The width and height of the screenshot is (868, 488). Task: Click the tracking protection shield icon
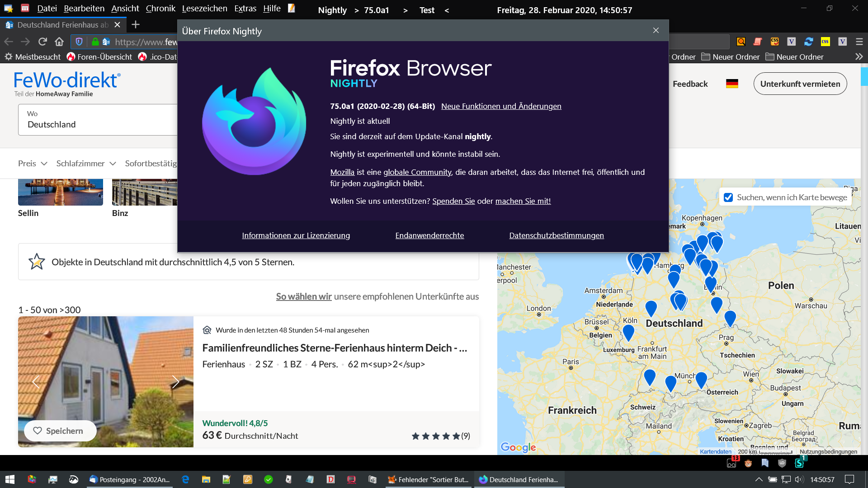[79, 42]
